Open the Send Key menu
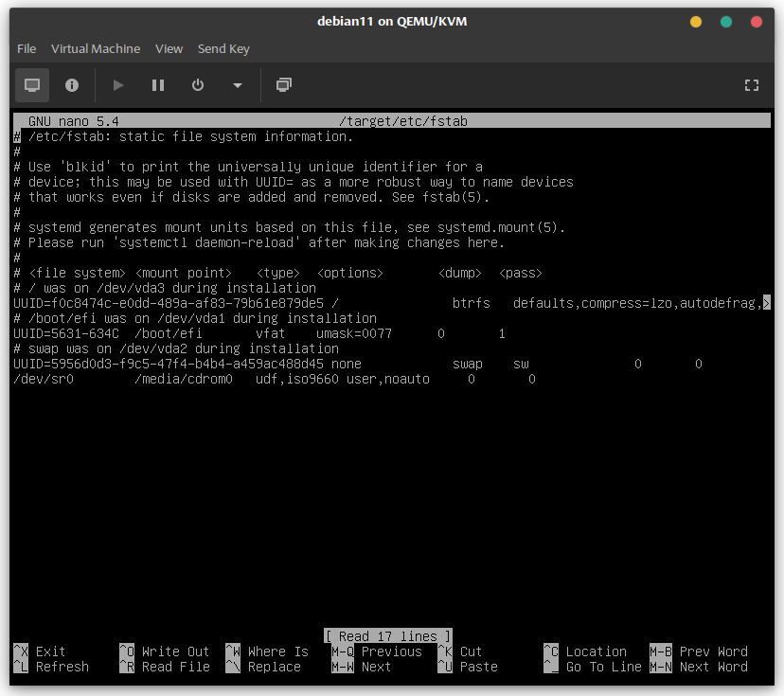The height and width of the screenshot is (696, 784). pos(223,48)
